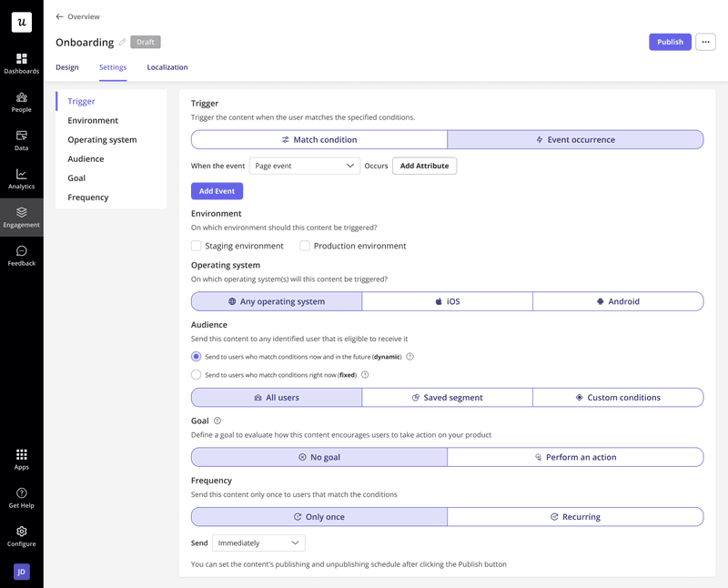Open the People section in sidebar
728x588 pixels.
(x=20, y=102)
